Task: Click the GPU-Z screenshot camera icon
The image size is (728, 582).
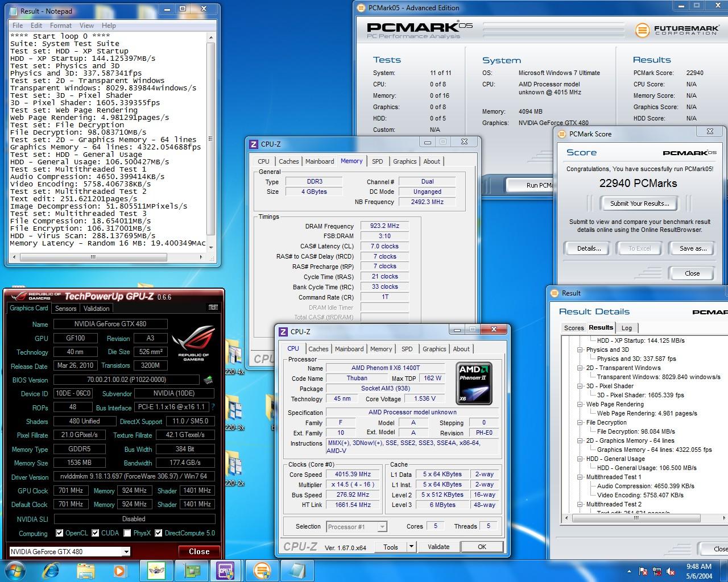Action: click(213, 307)
